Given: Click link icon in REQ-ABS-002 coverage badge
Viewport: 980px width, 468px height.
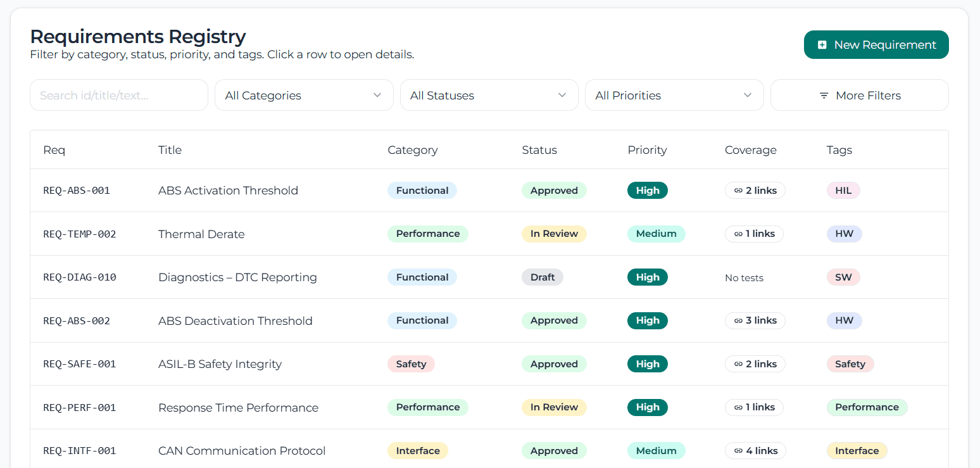Looking at the screenshot, I should click(x=738, y=320).
